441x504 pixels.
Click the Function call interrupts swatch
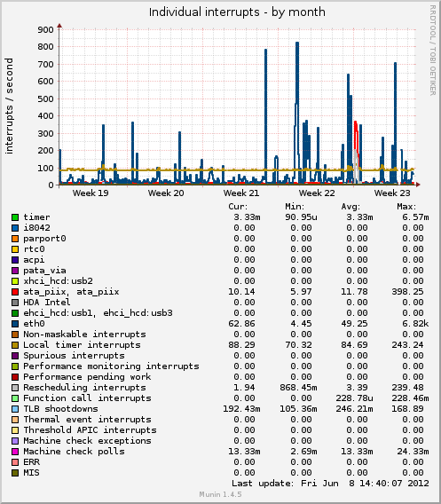point(15,398)
